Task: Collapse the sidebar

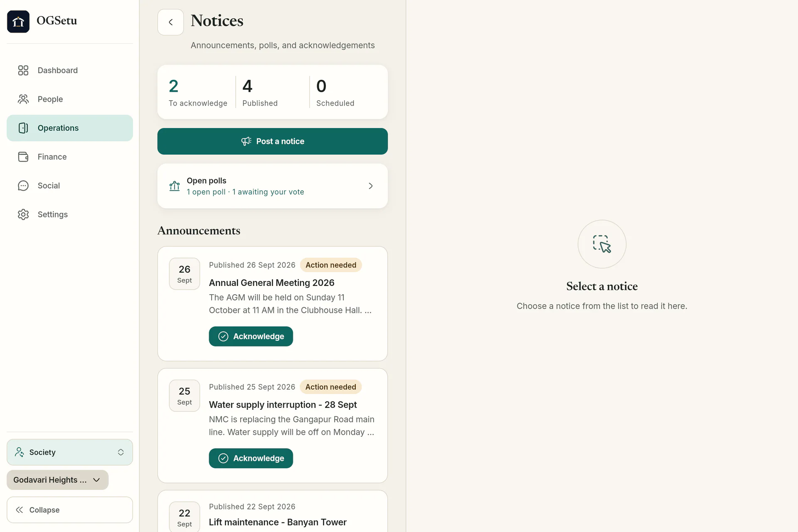Action: [x=70, y=510]
